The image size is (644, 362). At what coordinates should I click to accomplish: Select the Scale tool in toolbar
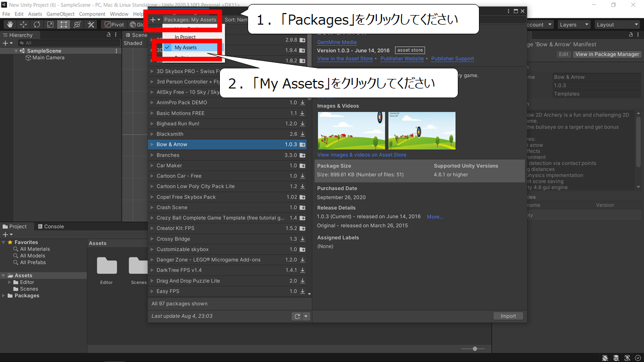[x=50, y=25]
